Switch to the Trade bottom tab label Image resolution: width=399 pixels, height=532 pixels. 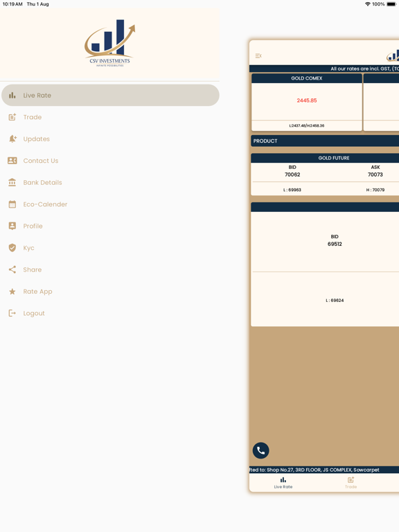[x=351, y=486]
